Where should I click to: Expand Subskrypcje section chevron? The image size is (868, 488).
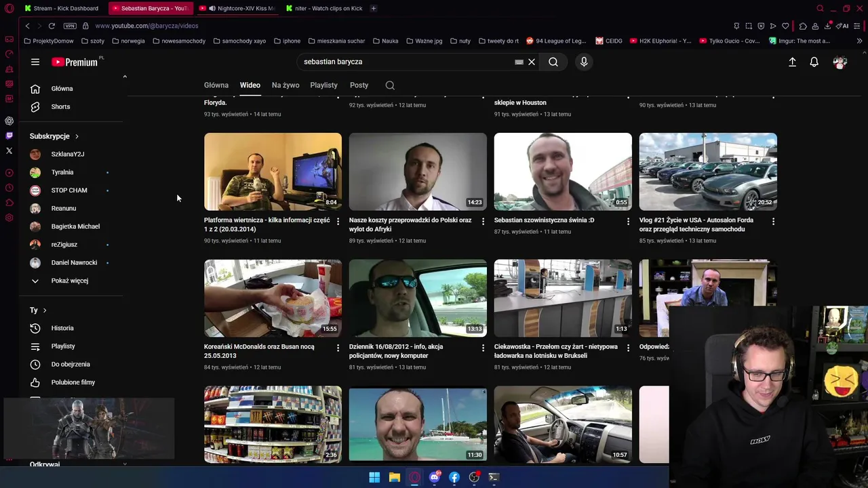coord(77,136)
